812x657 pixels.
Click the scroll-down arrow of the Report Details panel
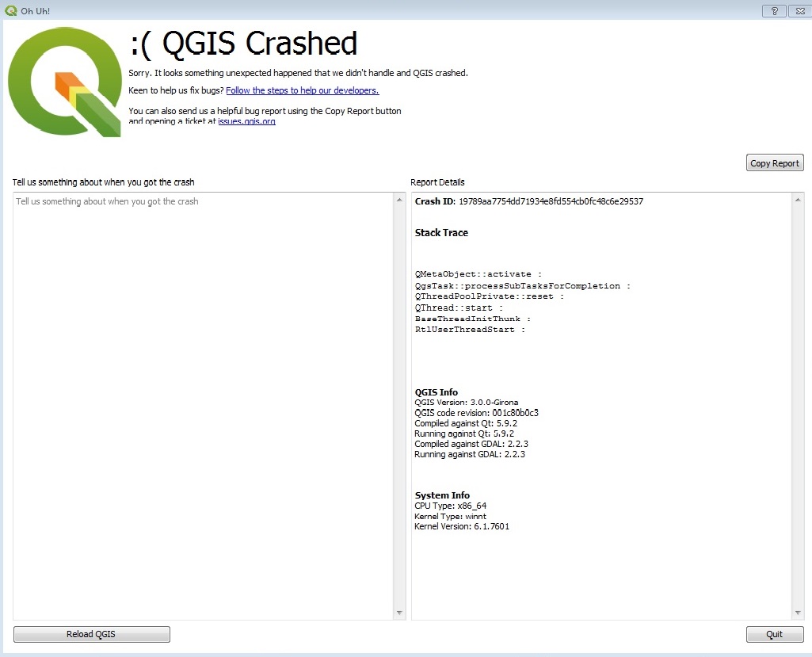pyautogui.click(x=799, y=610)
